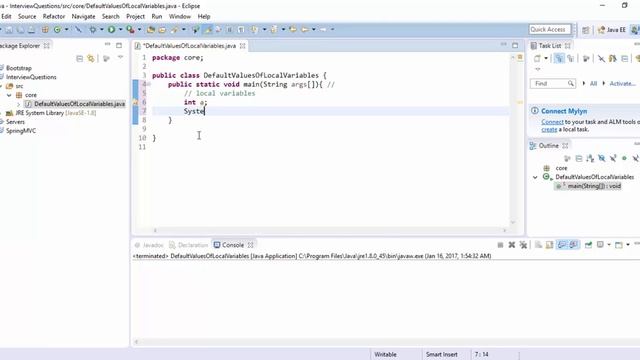Toggle Hide Fields in Outline view
The width and height of the screenshot is (640, 360).
tap(601, 158)
